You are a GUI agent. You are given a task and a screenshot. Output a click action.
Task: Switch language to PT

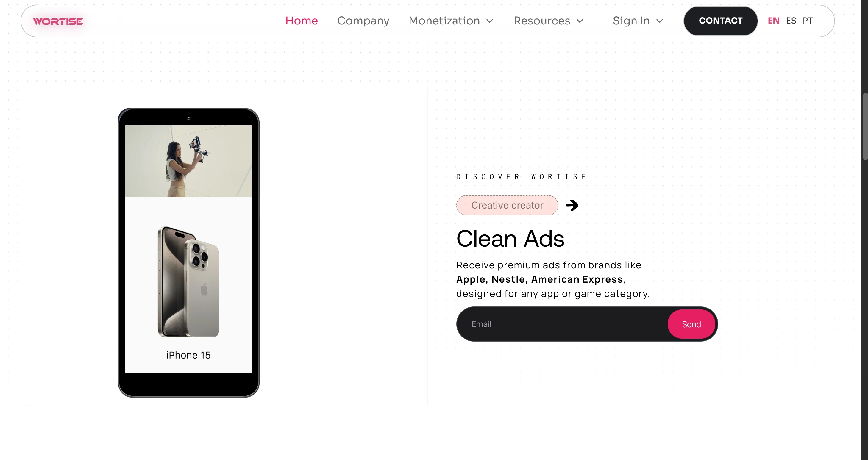click(x=807, y=21)
